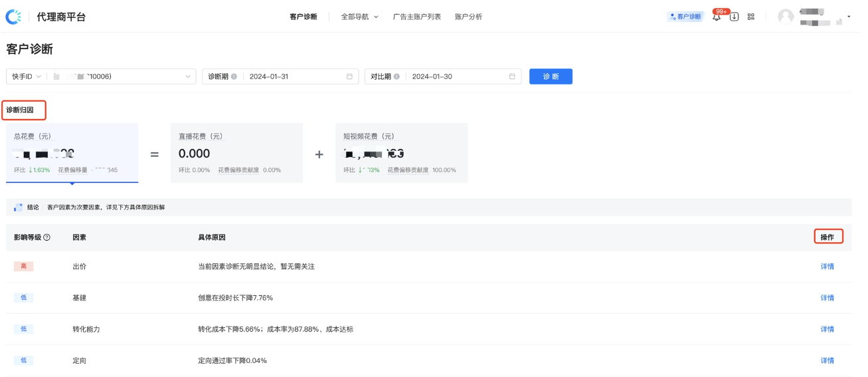The height and width of the screenshot is (377, 868).
Task: Click the info icon next to 诊断期
Action: click(234, 76)
